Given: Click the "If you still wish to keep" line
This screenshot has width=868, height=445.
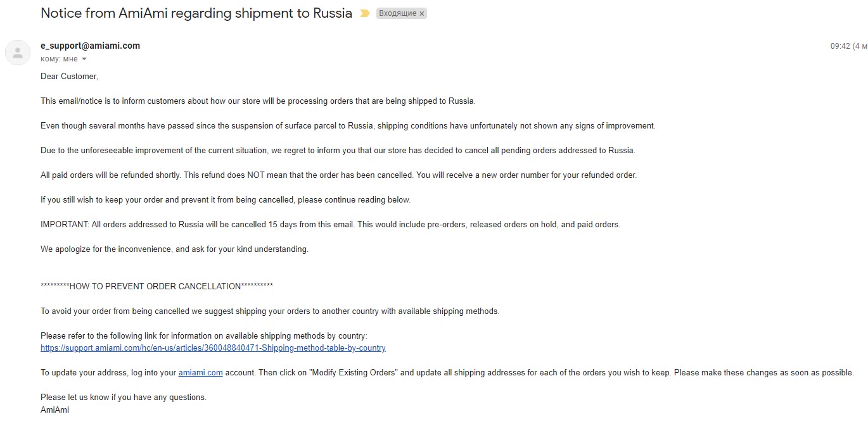Looking at the screenshot, I should [x=226, y=200].
